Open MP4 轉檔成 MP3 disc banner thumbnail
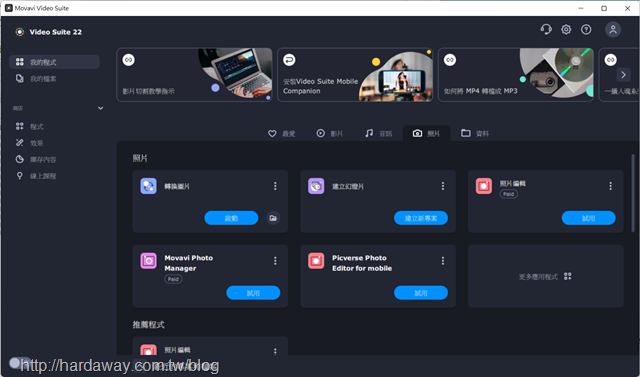 click(557, 74)
